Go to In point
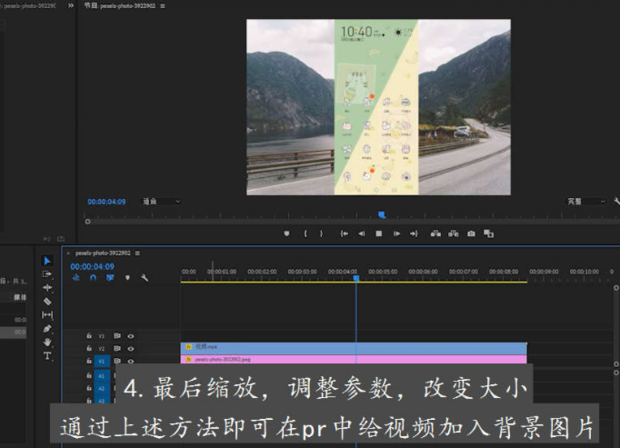This screenshot has width=620, height=448. tap(344, 234)
